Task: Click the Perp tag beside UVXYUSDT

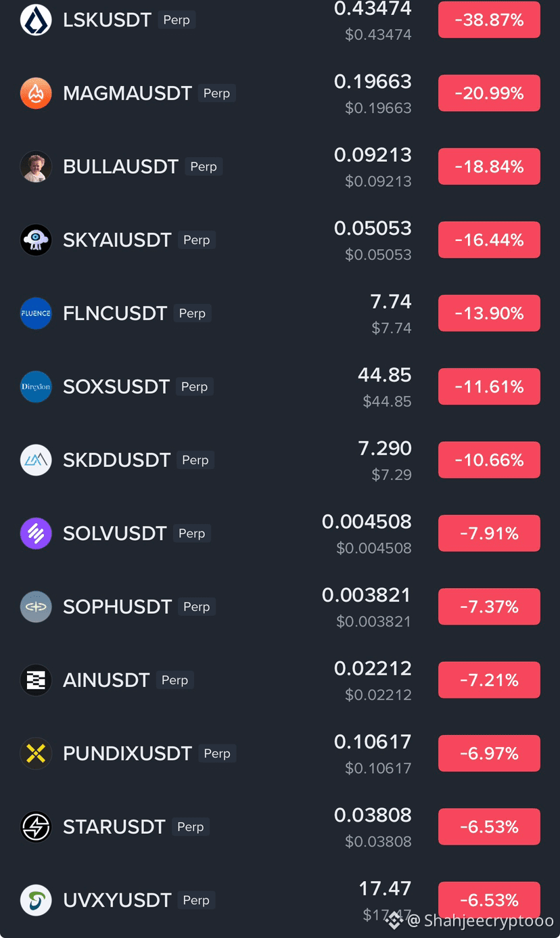Action: pos(196,900)
